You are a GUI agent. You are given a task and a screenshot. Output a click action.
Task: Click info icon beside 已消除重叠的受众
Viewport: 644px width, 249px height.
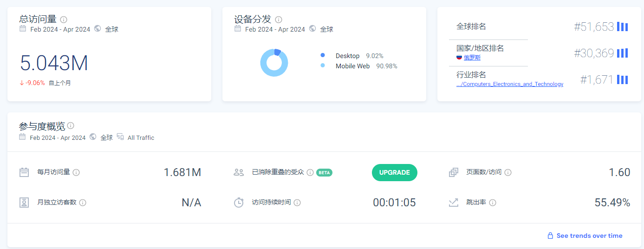[x=310, y=172]
